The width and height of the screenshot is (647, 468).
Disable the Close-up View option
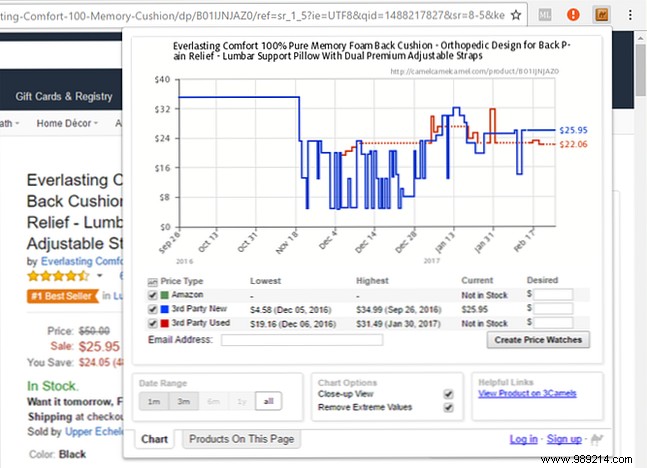click(448, 394)
